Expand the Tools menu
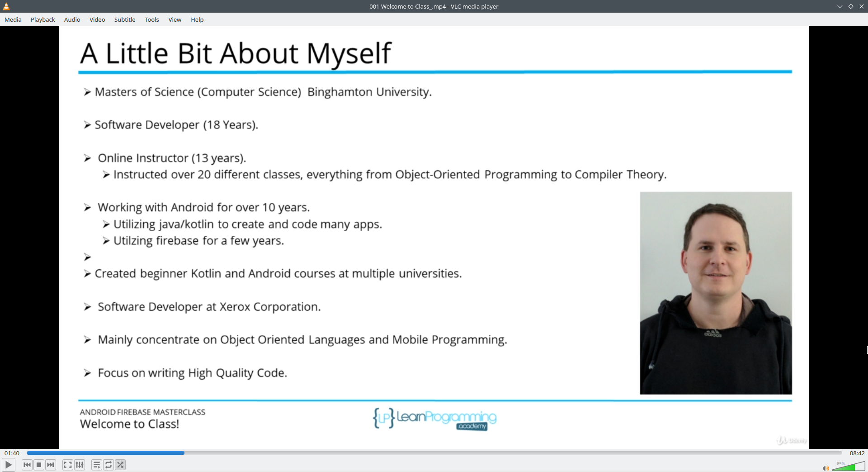 click(x=152, y=19)
